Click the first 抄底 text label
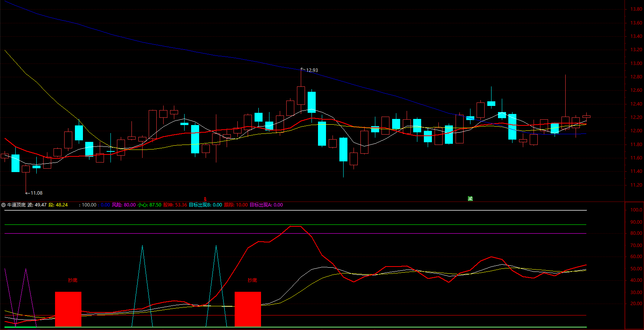Viewport: 644px width, 330px height. coord(73,280)
